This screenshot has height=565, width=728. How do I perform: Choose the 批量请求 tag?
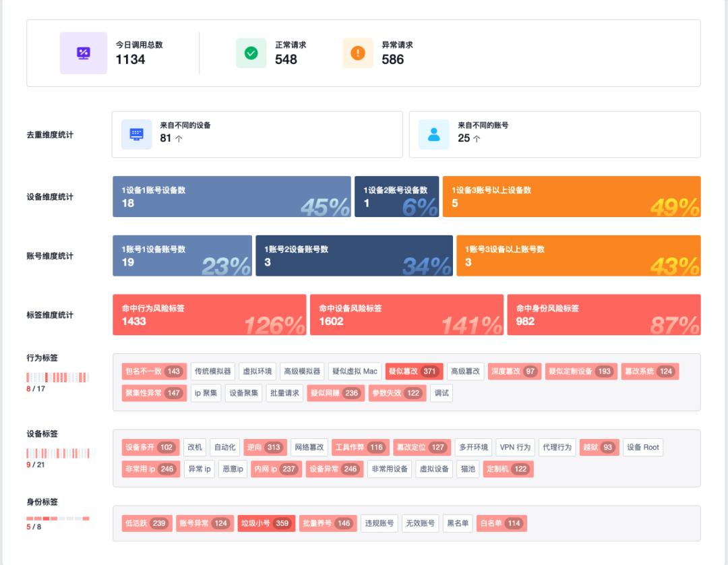pyautogui.click(x=284, y=393)
